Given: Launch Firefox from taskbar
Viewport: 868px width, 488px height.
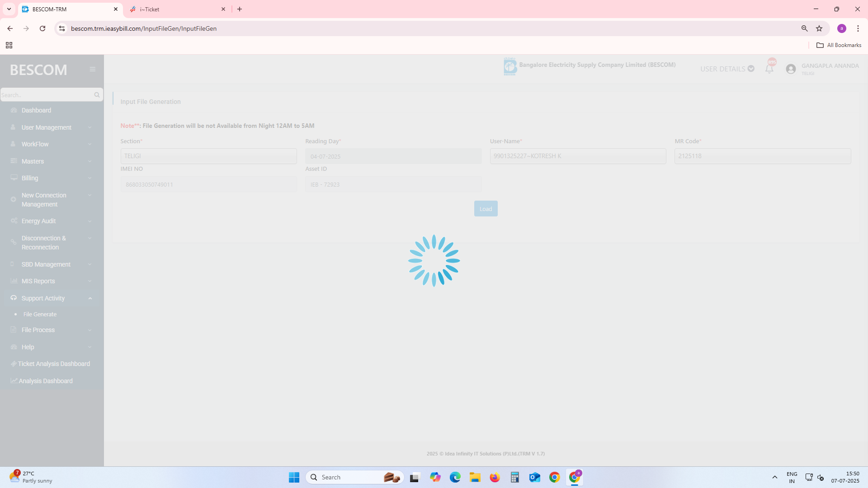Looking at the screenshot, I should coord(495,477).
